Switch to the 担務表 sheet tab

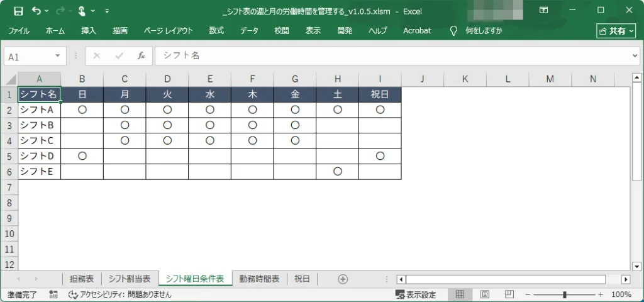[82, 279]
